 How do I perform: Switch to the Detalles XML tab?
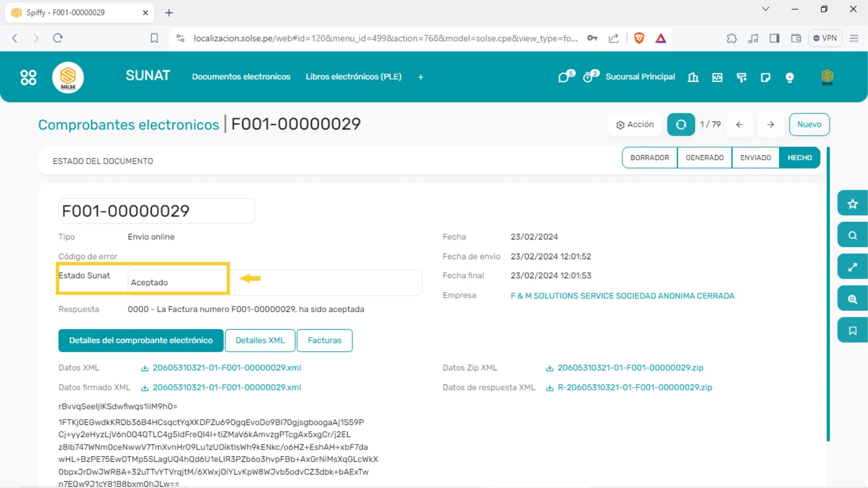(260, 341)
